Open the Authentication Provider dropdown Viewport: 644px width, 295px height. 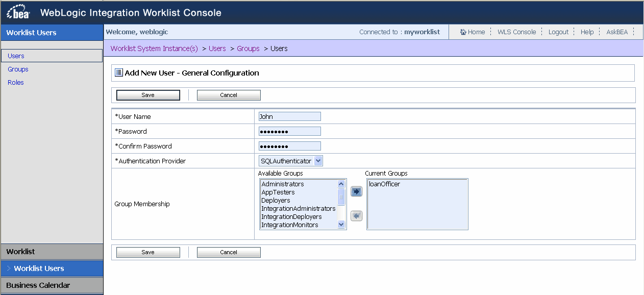point(291,161)
